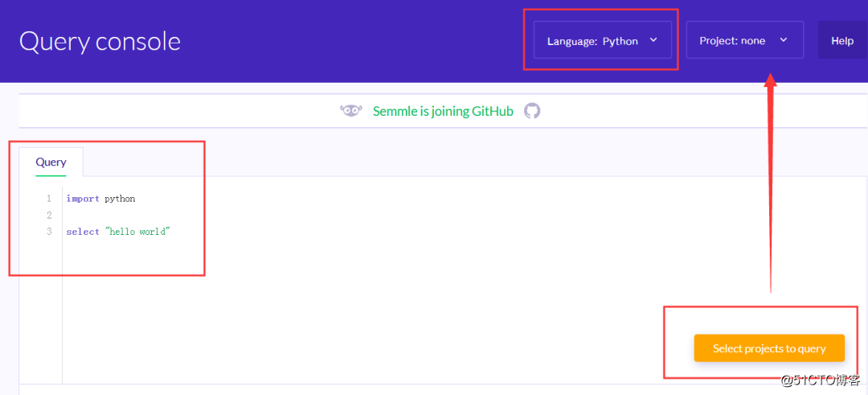The height and width of the screenshot is (395, 868).
Task: Open the Semmle is joining GitHub link
Action: coord(443,111)
